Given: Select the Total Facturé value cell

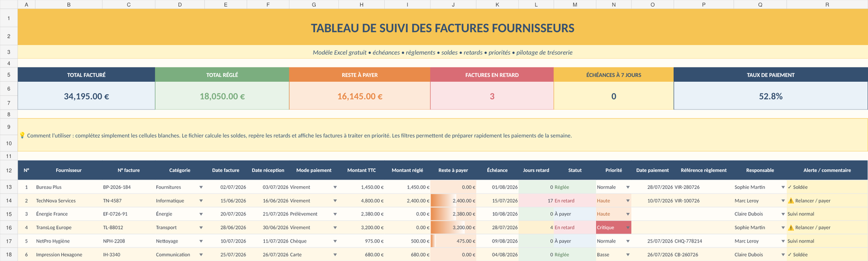Looking at the screenshot, I should 86,96.
